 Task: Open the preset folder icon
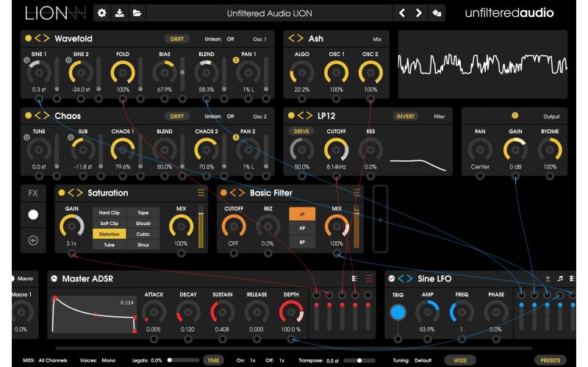(x=137, y=13)
